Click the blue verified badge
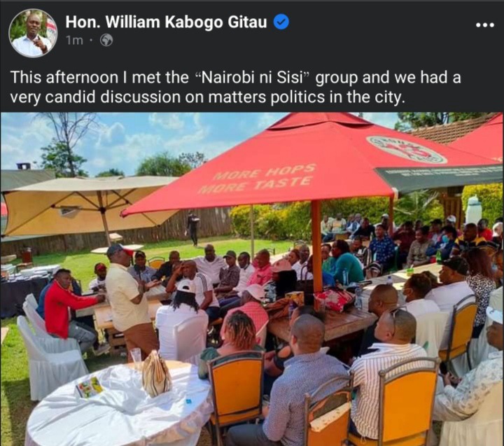504x446 pixels. pos(281,22)
